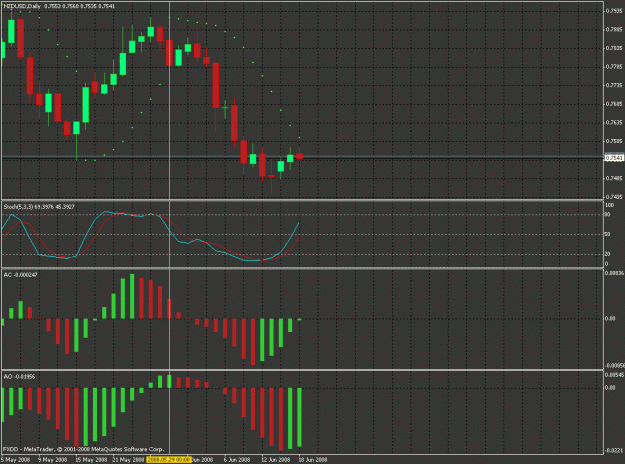
Task: Click the 18 Jun 2008 date label
Action: click(313, 460)
